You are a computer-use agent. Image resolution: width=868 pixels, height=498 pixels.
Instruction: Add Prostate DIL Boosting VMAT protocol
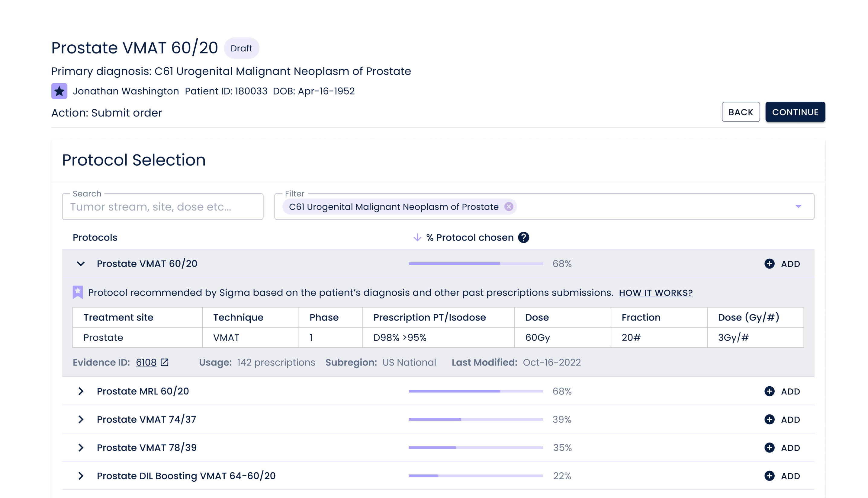coord(782,476)
